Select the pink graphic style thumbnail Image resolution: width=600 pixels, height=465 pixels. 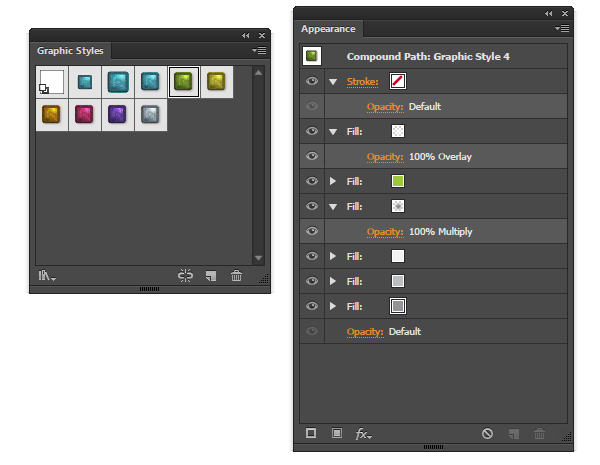click(x=83, y=115)
